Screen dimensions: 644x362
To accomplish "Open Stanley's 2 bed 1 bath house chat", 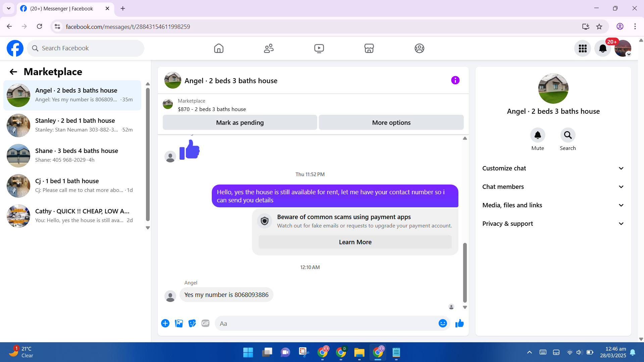I will pos(72,125).
